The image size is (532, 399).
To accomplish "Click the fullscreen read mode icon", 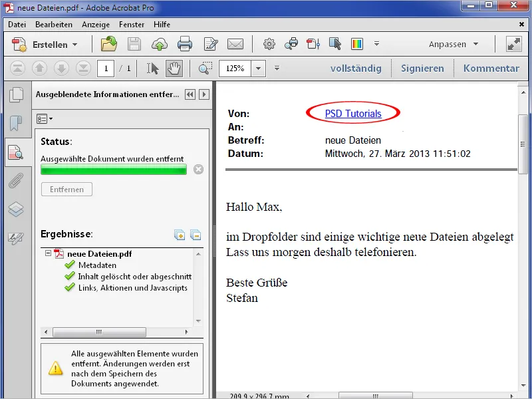I will (x=513, y=44).
